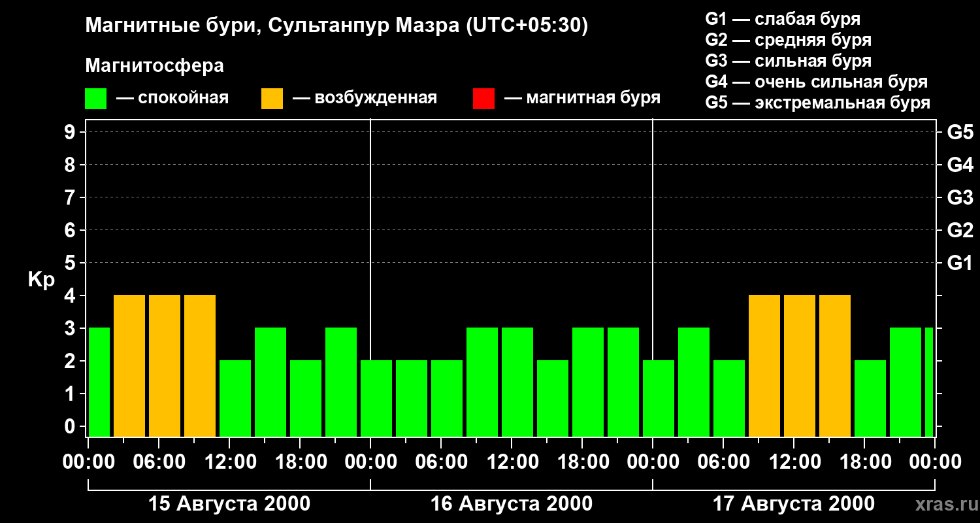Click the Kp axis value "6"
Viewport: 980px width, 523px height.
[71, 230]
